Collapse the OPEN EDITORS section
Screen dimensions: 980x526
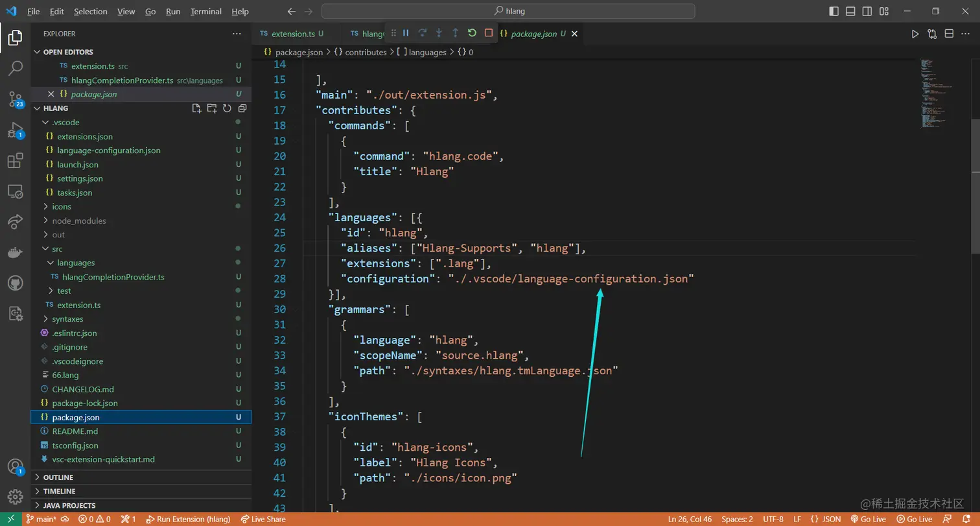[141, 52]
